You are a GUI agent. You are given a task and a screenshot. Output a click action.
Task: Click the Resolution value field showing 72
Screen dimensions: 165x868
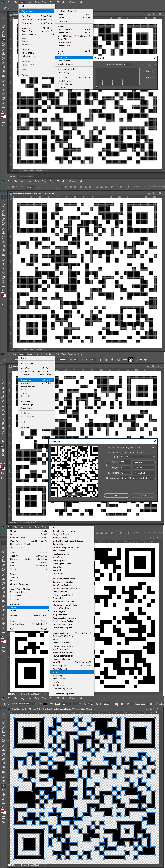coord(126,473)
